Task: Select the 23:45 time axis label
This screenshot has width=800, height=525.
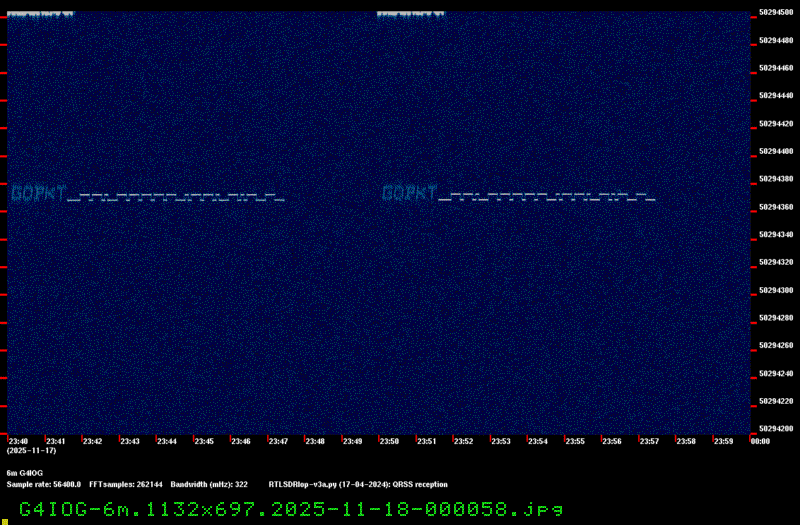Action: (204, 441)
